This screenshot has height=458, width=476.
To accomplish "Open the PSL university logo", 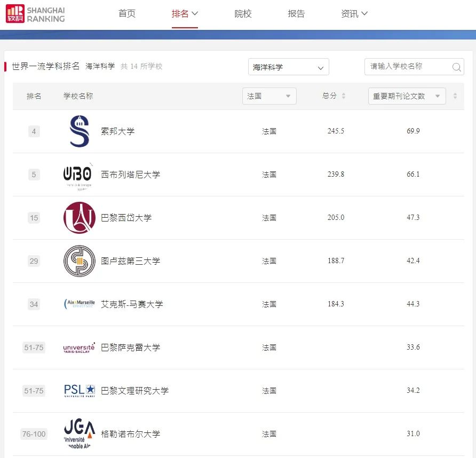I will [80, 391].
